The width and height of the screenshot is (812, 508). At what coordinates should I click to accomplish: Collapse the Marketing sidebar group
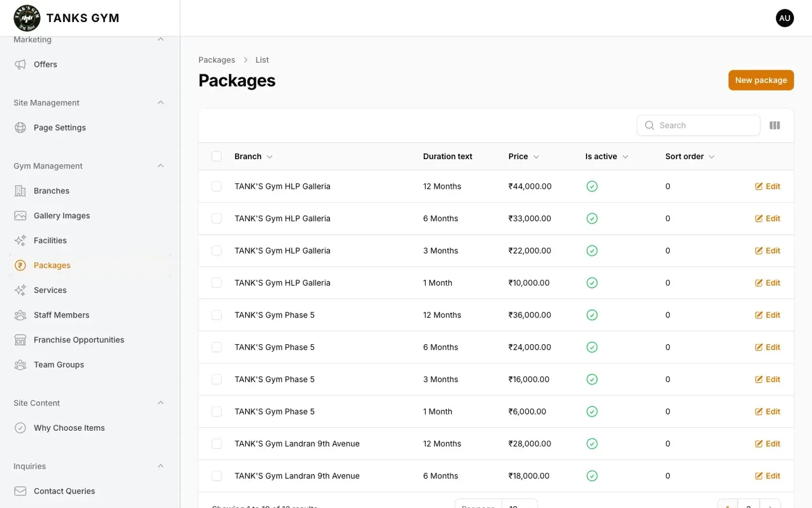[161, 39]
